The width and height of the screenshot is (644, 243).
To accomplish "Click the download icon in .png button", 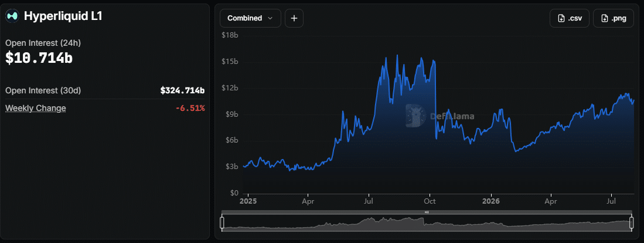I will coord(605,18).
